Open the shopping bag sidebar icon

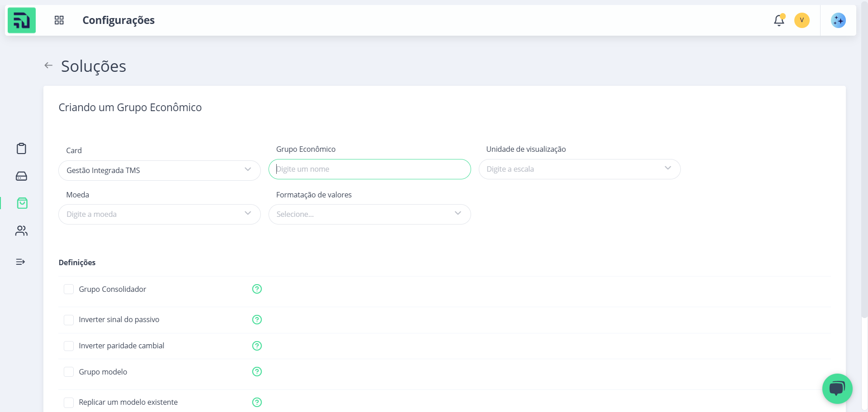(x=22, y=203)
